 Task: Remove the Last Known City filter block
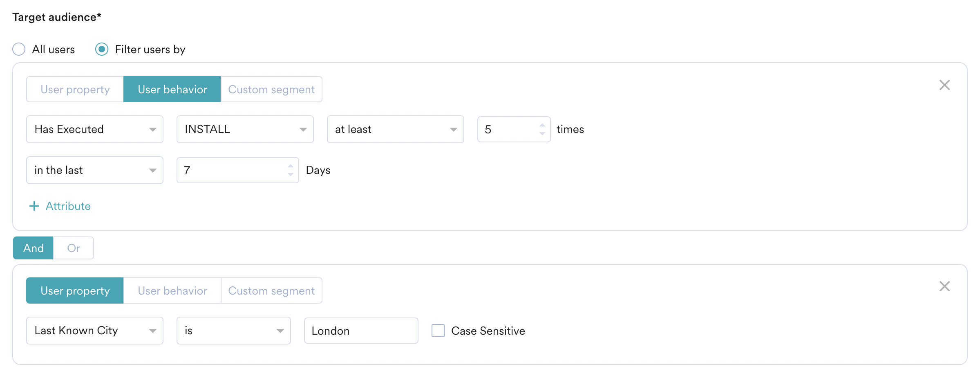coord(944,286)
